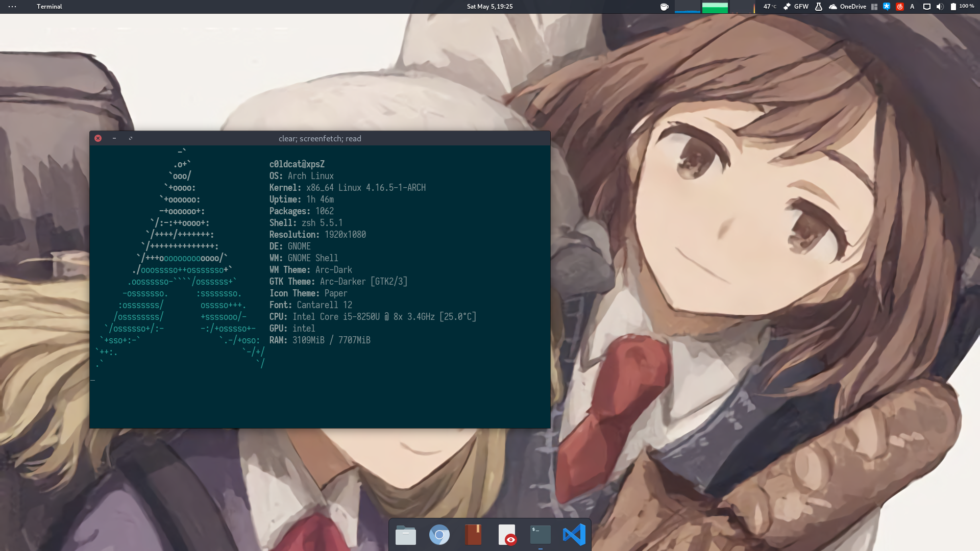Toggle screen sharing with the display icon
980x551 pixels.
coord(926,7)
